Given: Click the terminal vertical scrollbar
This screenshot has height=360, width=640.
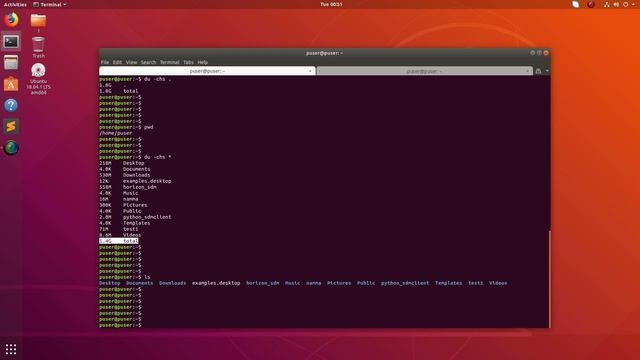Looking at the screenshot, I should tap(549, 279).
